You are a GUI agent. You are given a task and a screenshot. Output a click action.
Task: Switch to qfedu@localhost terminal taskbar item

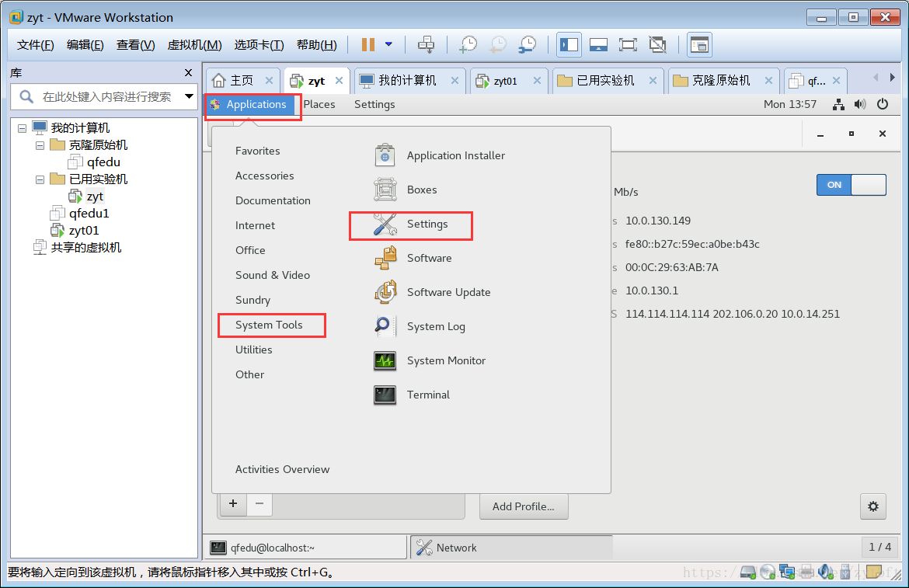(307, 548)
